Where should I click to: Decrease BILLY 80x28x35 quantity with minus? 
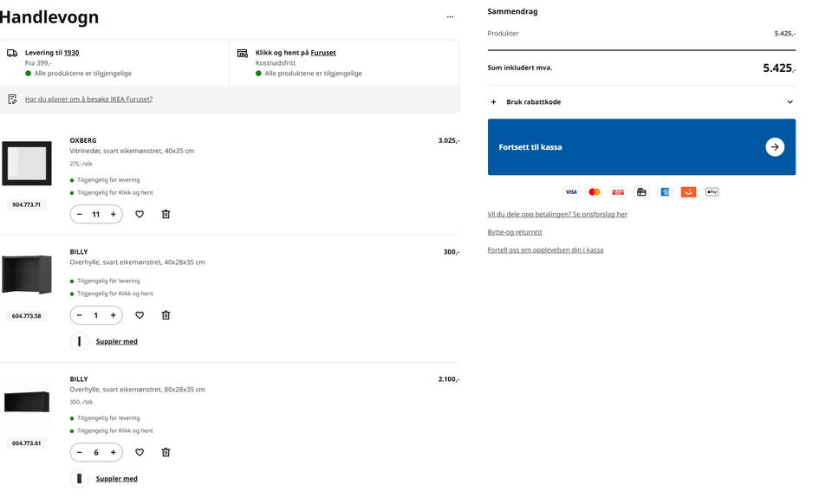point(80,453)
